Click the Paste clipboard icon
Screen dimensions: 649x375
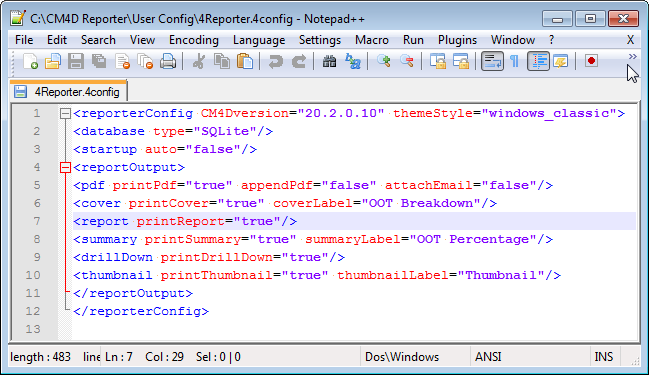pos(245,61)
